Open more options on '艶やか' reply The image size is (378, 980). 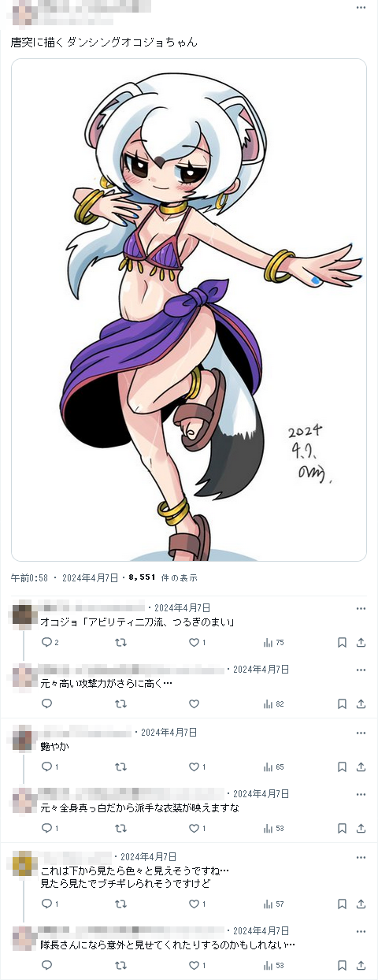[361, 733]
